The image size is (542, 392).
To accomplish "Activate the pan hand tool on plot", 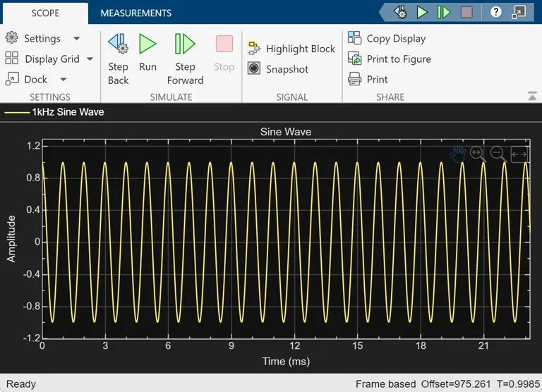I will tap(458, 154).
